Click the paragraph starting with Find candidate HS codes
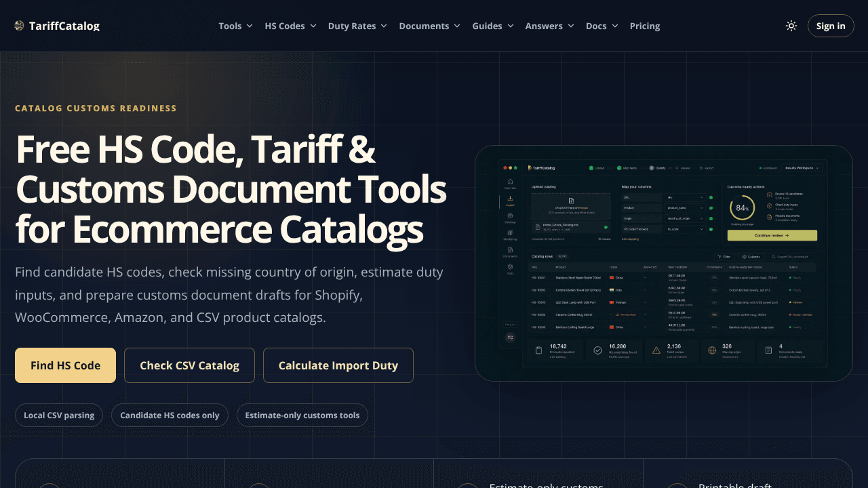The height and width of the screenshot is (488, 868). tap(229, 295)
